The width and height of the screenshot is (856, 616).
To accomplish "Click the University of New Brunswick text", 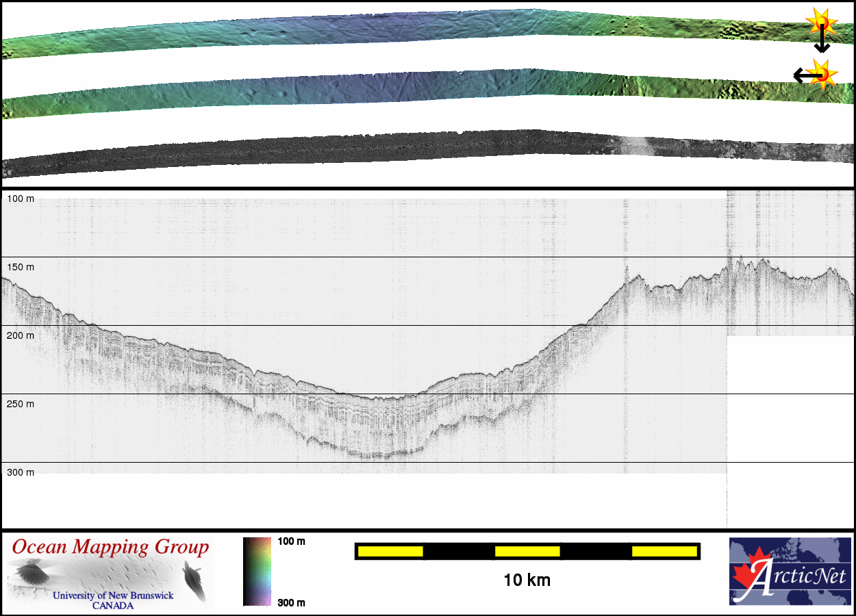I will (x=113, y=595).
